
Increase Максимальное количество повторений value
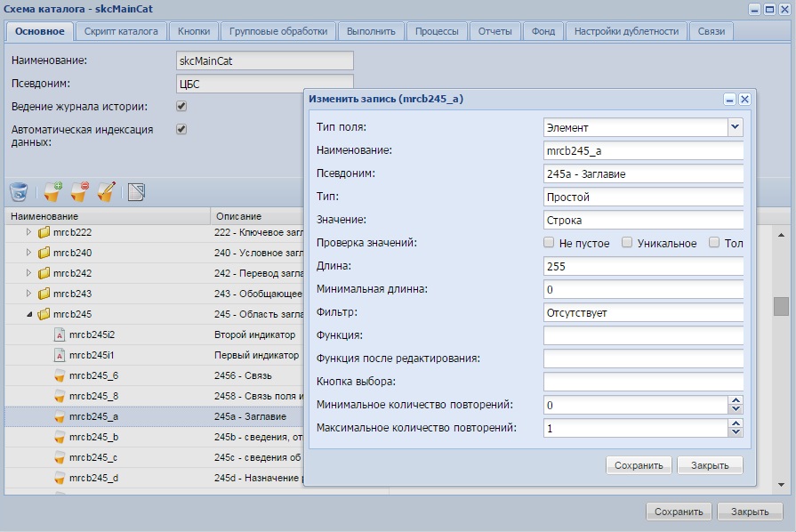click(736, 423)
